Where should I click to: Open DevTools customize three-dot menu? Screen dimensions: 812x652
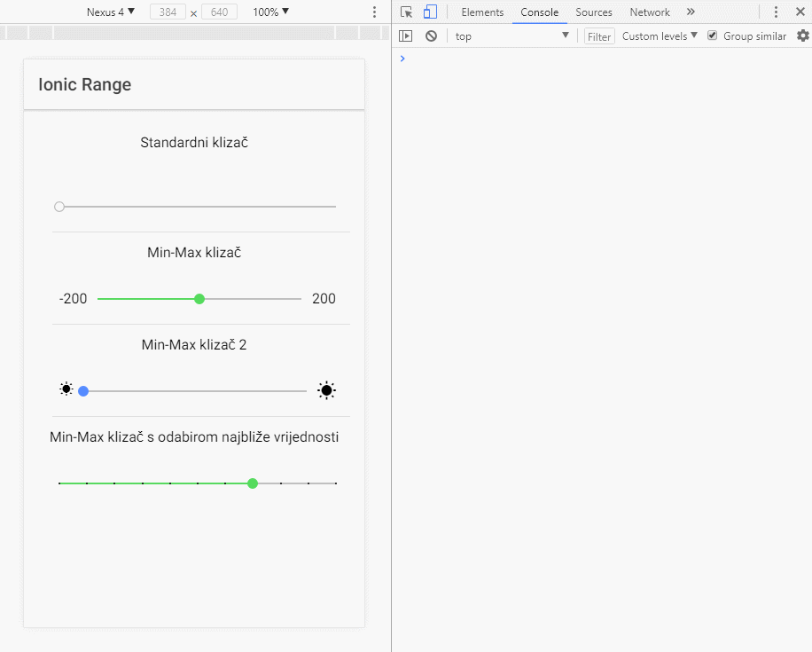[x=776, y=12]
